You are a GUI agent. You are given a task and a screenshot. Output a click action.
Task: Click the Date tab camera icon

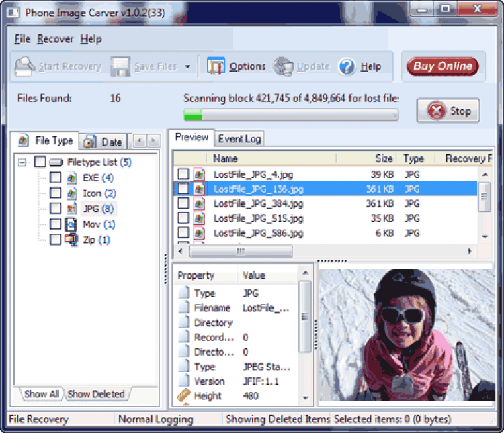point(89,142)
